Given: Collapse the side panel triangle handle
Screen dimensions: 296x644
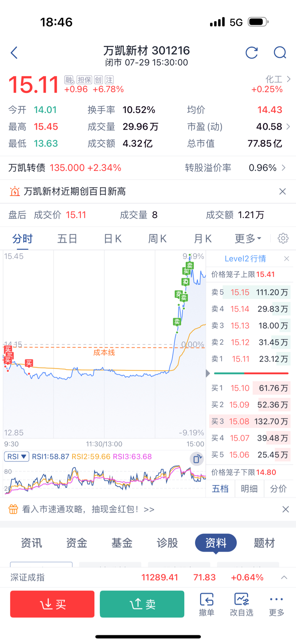Looking at the screenshot, I should coord(208,374).
